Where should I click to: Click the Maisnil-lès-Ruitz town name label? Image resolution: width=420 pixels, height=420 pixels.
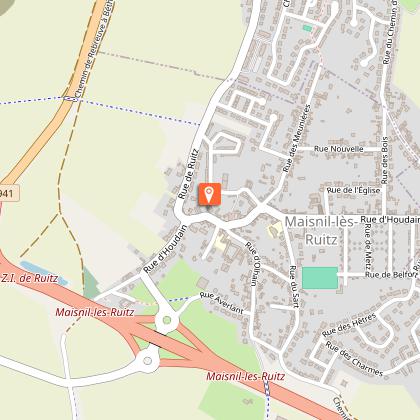[x=321, y=230]
